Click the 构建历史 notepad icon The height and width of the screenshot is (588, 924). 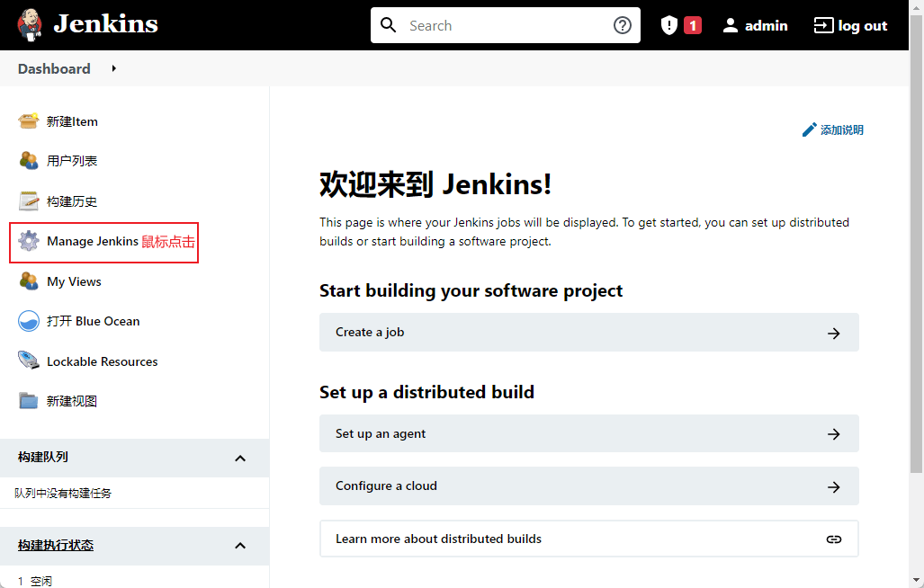click(28, 200)
